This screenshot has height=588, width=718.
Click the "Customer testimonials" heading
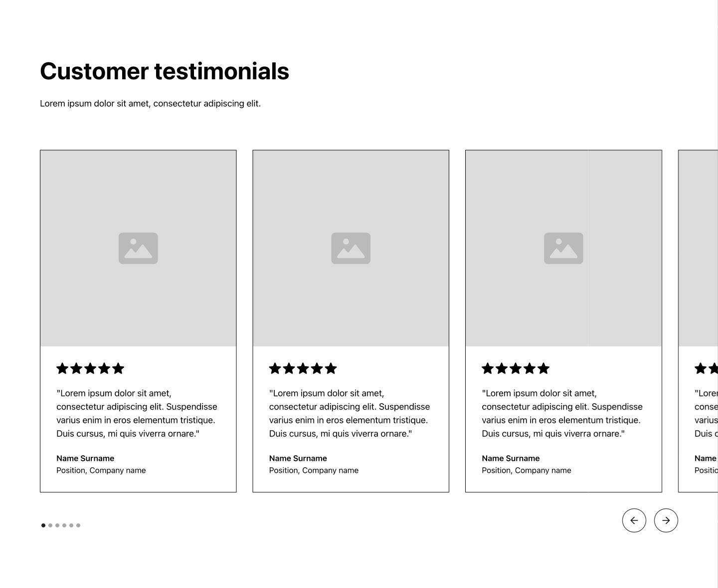165,71
